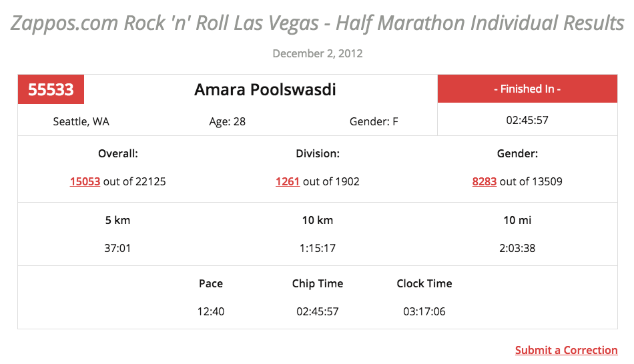Click the Division: column heading

pyautogui.click(x=318, y=153)
